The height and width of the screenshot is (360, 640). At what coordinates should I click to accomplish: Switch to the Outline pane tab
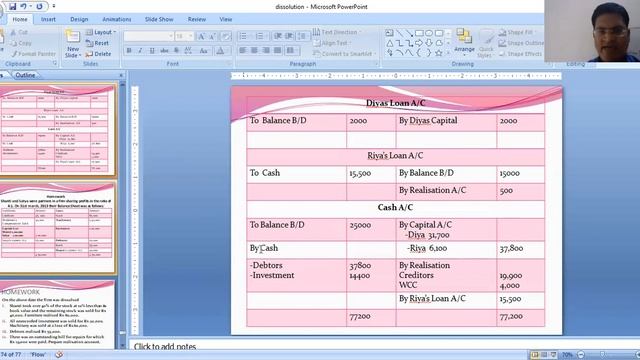tap(25, 75)
